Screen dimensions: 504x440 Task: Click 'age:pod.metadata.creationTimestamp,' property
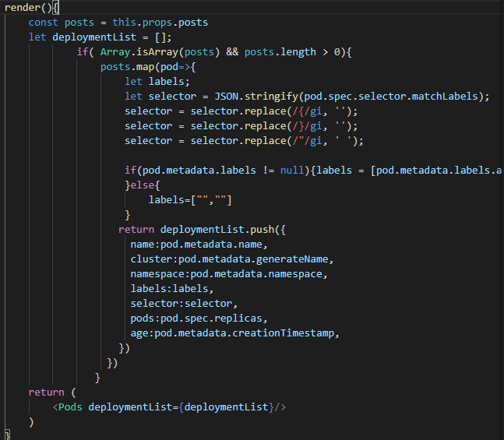tap(235, 333)
